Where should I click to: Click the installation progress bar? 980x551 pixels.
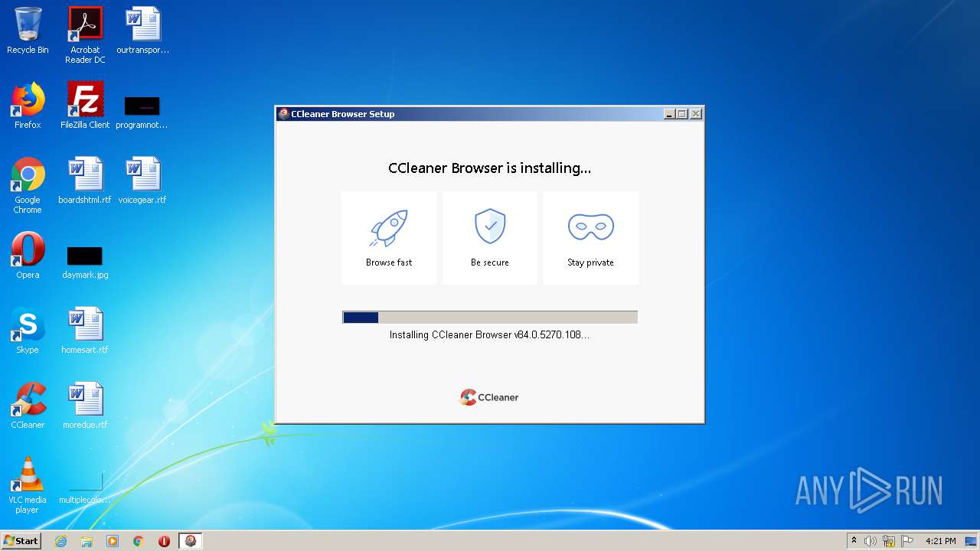coord(490,318)
